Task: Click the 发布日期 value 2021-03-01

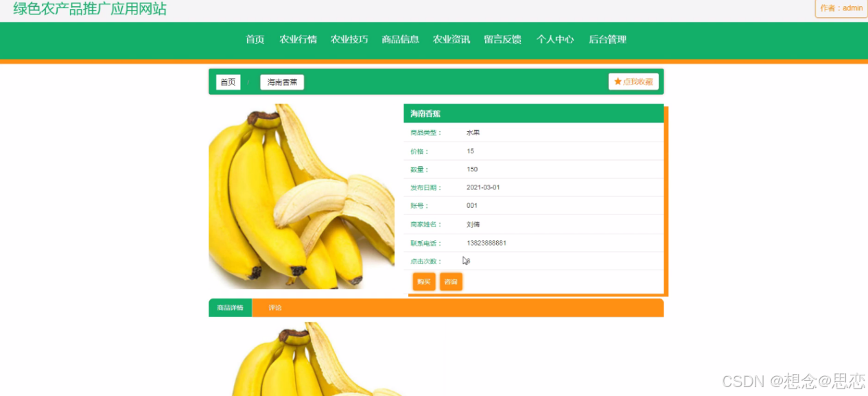Action: point(483,187)
